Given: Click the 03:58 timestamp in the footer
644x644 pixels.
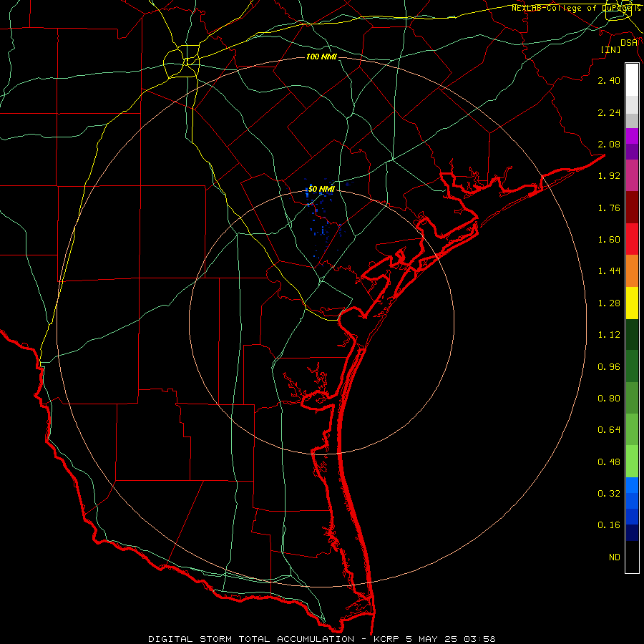Looking at the screenshot, I should click(479, 639).
